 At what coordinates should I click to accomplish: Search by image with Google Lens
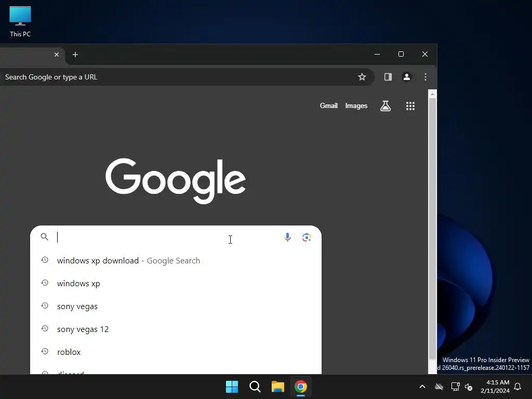pos(307,237)
